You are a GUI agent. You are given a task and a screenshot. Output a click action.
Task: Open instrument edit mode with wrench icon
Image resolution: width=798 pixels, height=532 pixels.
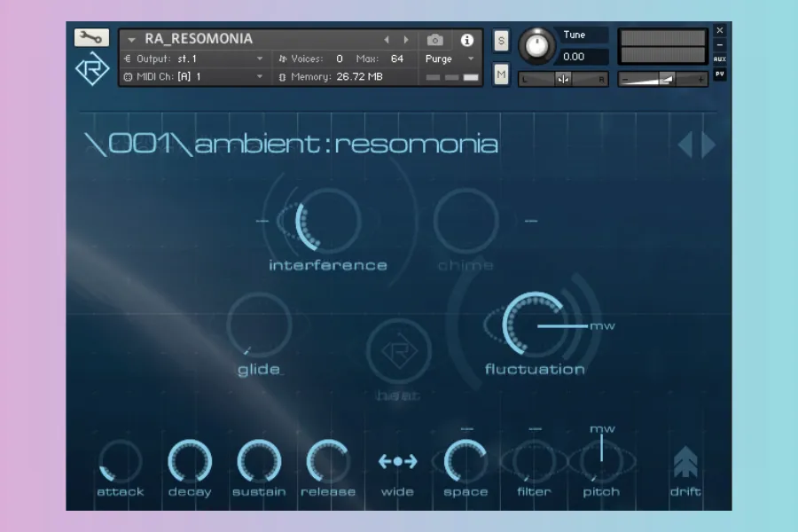[x=91, y=37]
